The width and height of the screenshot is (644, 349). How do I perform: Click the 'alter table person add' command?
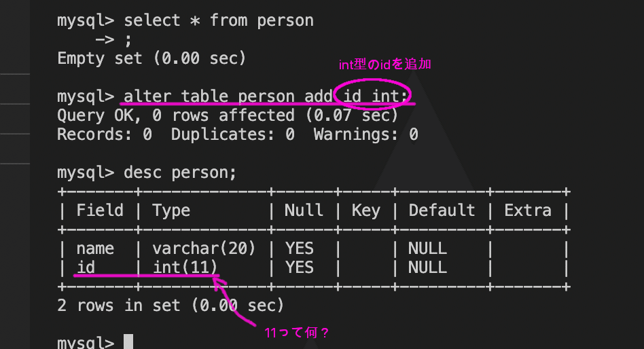click(x=228, y=96)
